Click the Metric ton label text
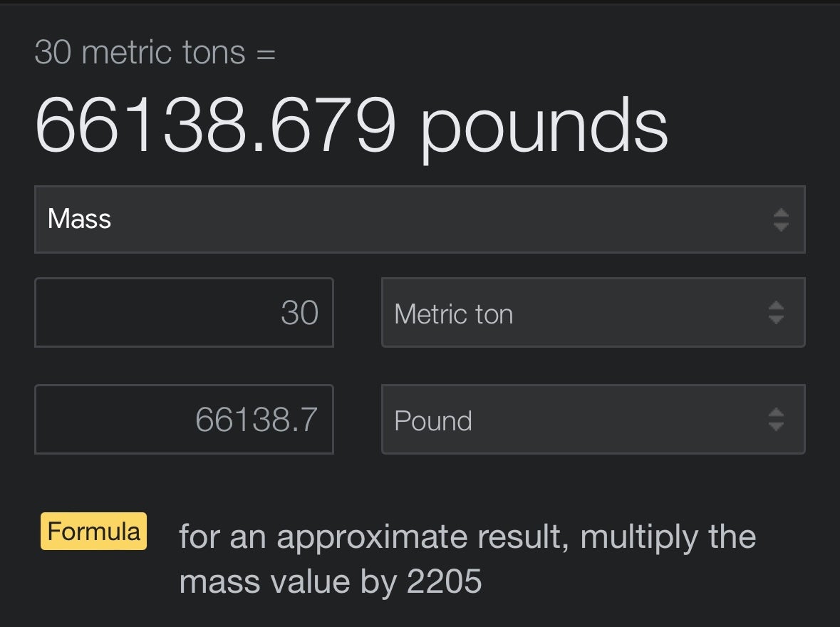 453,314
